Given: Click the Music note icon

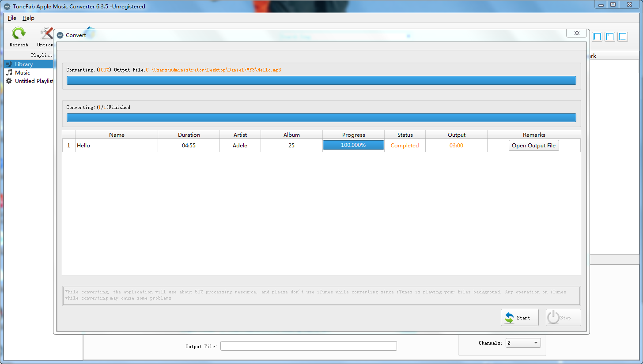Looking at the screenshot, I should (x=9, y=72).
